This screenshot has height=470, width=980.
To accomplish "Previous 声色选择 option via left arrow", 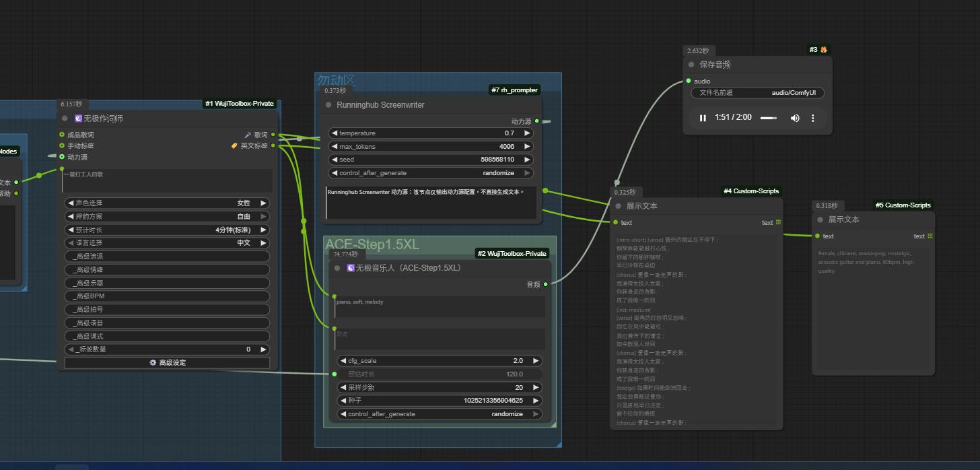I will [71, 203].
